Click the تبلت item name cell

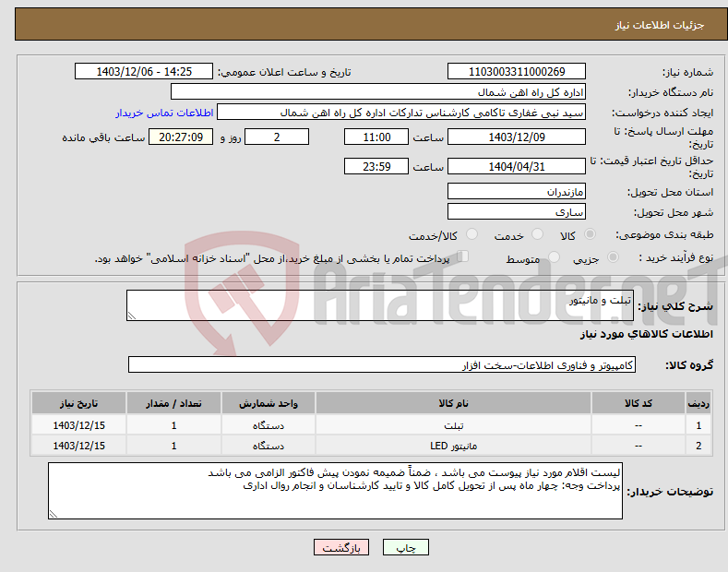(x=453, y=425)
